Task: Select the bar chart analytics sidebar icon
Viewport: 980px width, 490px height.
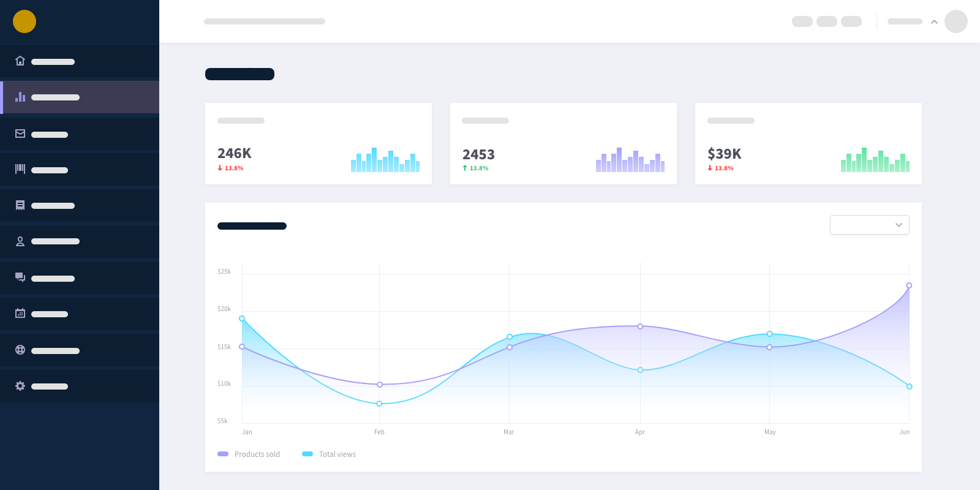Action: [20, 97]
